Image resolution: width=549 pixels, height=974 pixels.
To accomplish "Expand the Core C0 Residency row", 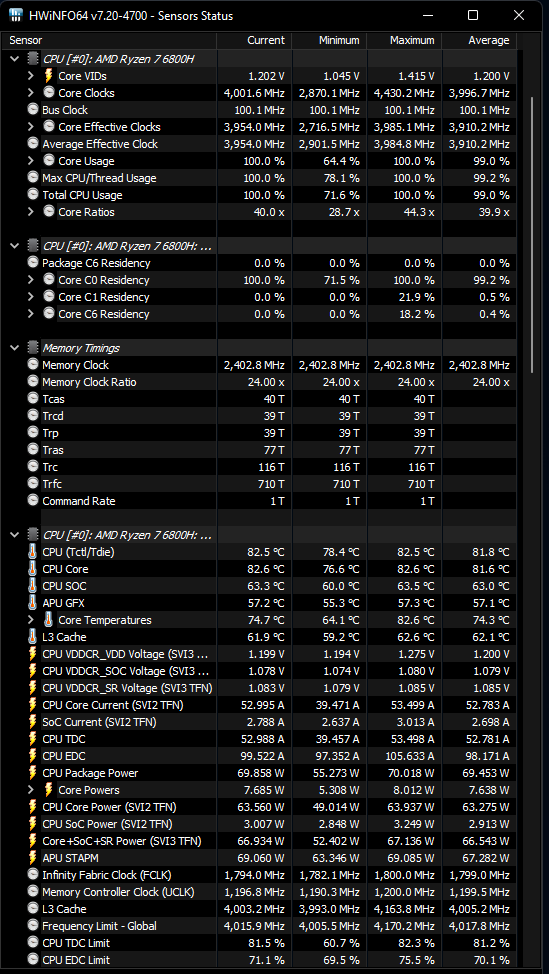I will [31, 280].
